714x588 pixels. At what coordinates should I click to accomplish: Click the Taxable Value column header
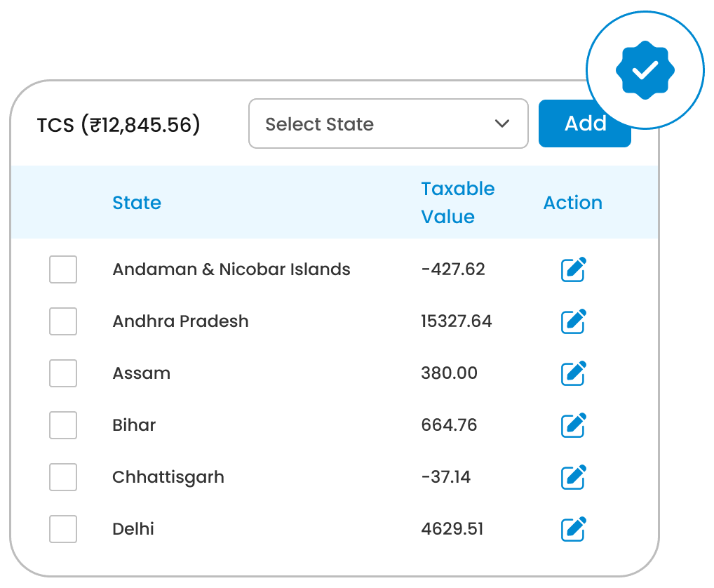pos(457,203)
